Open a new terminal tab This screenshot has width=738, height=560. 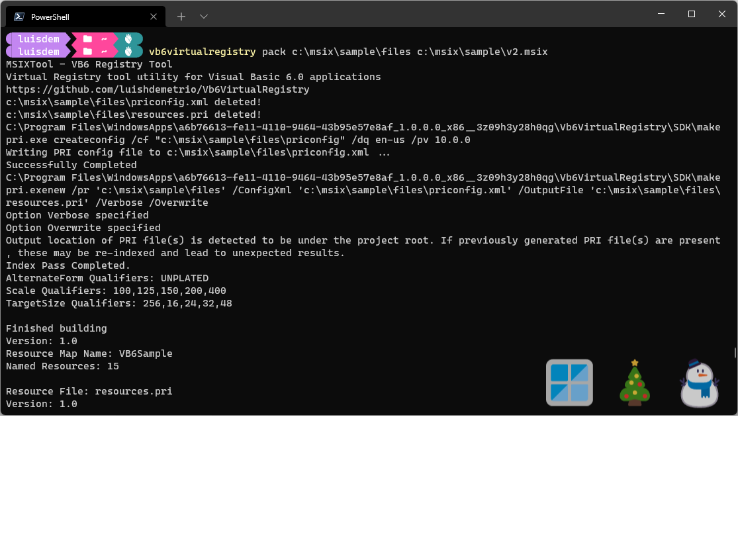[x=181, y=17]
